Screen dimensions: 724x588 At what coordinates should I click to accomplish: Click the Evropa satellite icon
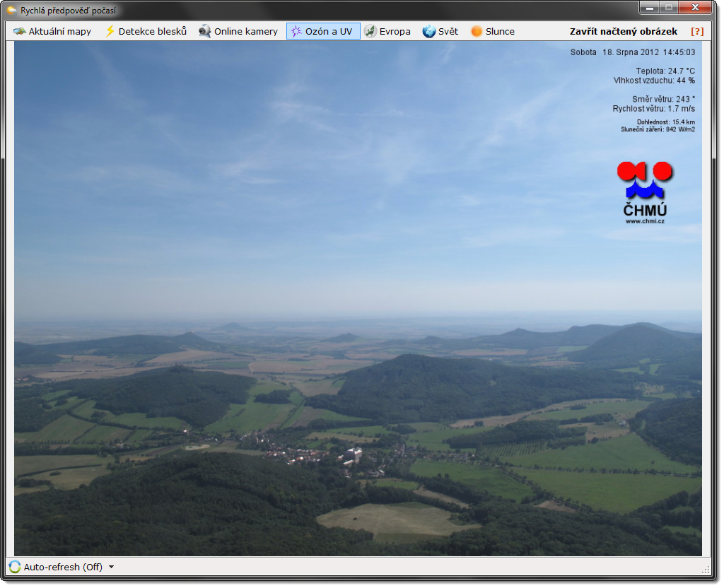(370, 31)
